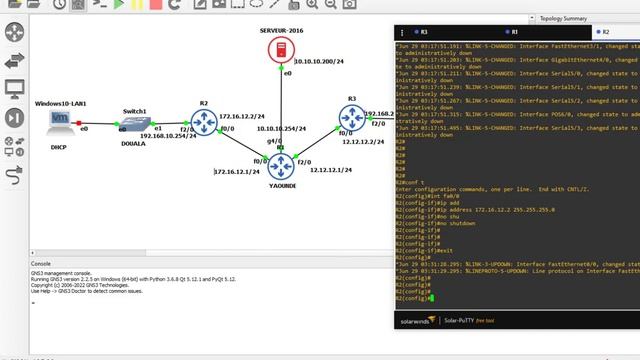
Task: Open the Topology Summary panel dropdown arrow
Action: [531, 18]
